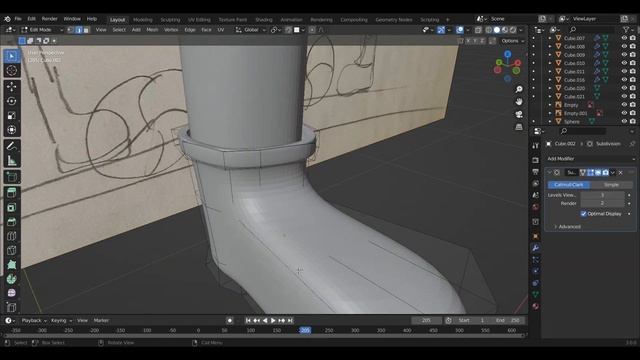Viewport: 640px width, 360px height.
Task: Click the Blender logo menu
Action: click(x=7, y=19)
